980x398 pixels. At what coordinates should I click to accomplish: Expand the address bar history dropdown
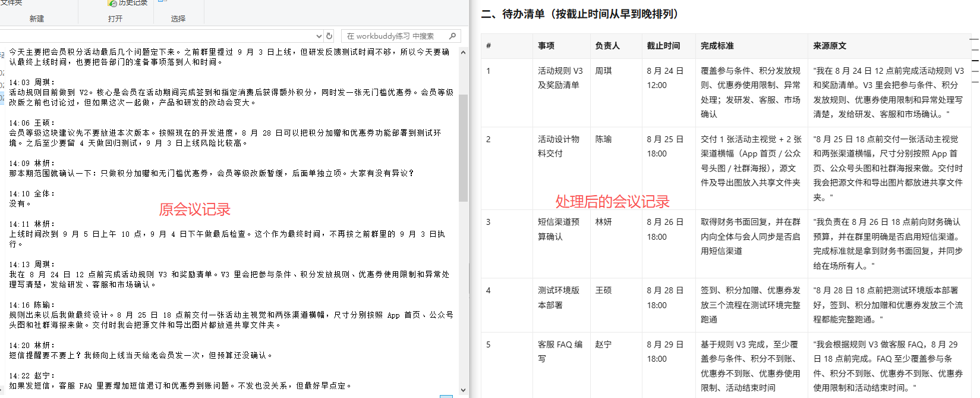[x=319, y=36]
